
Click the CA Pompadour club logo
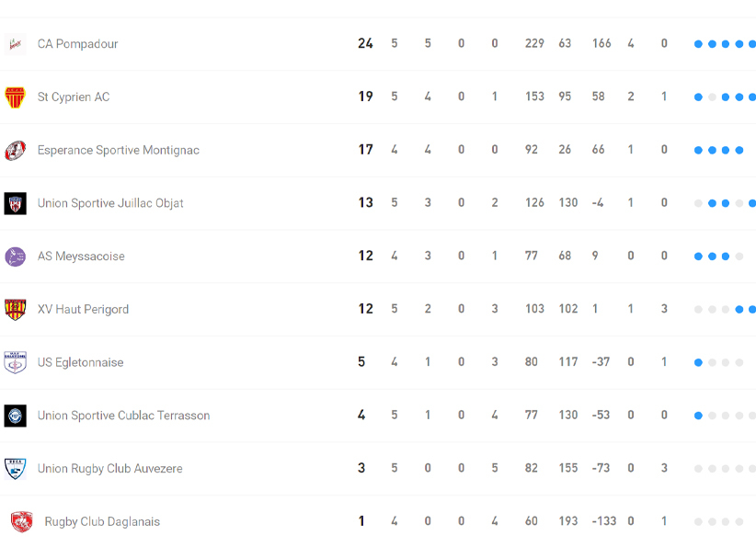point(15,44)
